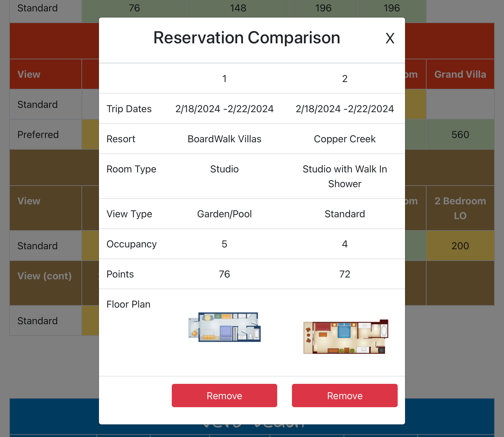Click the 2 Bedroom LO column header

(460, 208)
